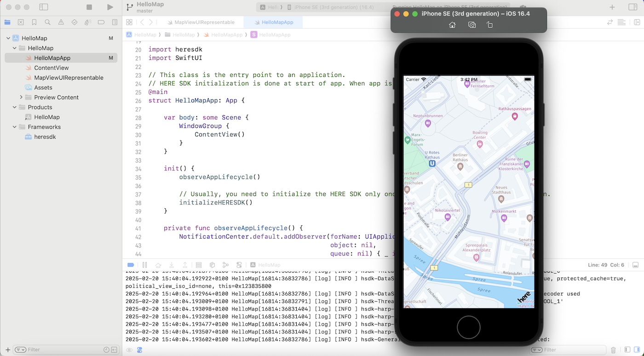Toggle the Inspector sidebar

634,7
